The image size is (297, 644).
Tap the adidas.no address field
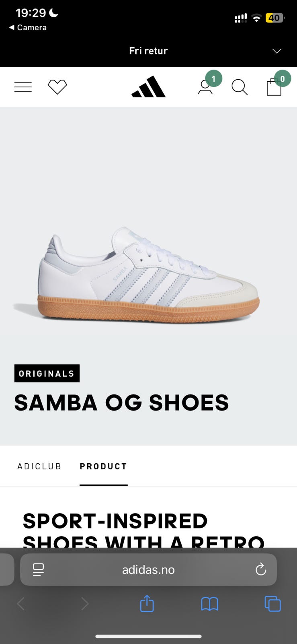[x=148, y=570]
